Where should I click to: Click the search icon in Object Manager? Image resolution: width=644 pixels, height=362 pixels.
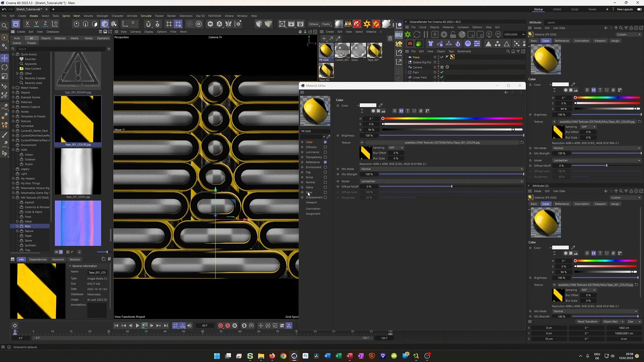(x=508, y=51)
